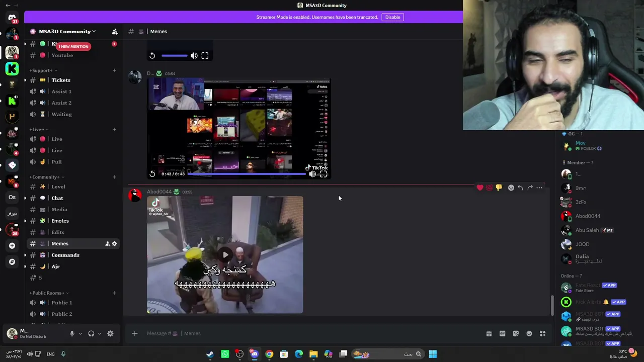Add a channel to Public Rooms category

114,293
